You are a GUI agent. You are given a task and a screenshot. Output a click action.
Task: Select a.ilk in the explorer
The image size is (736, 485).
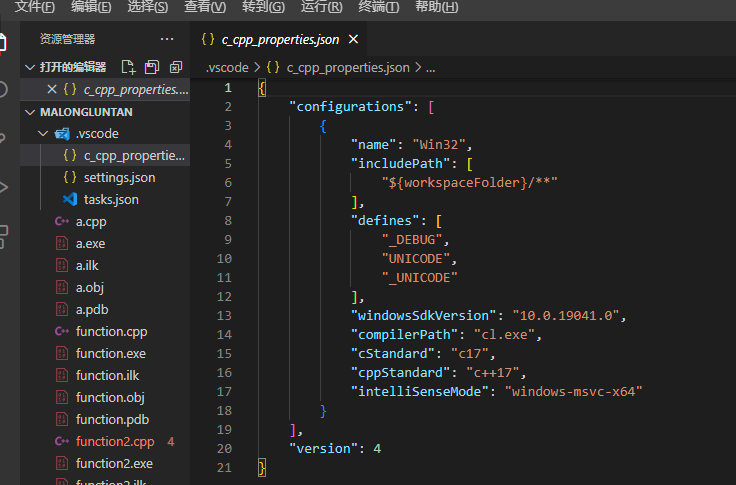point(105,266)
